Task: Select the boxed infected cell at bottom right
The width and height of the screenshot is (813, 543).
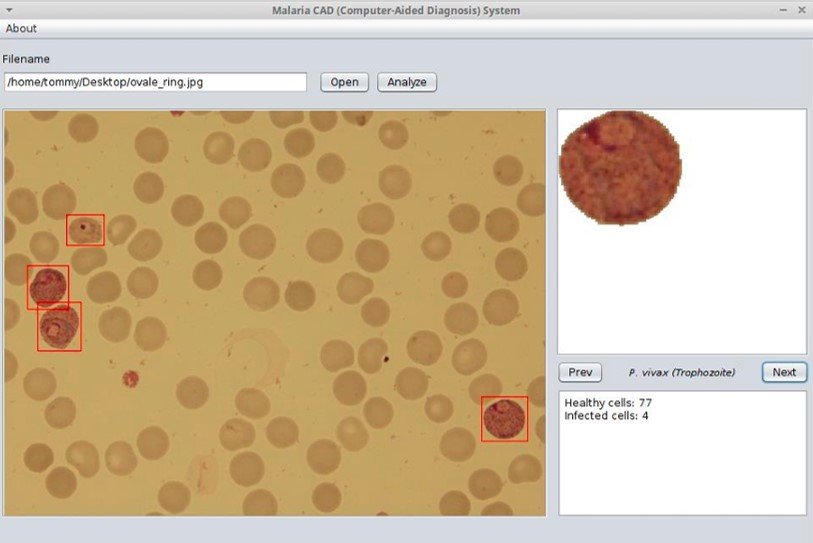Action: 504,419
